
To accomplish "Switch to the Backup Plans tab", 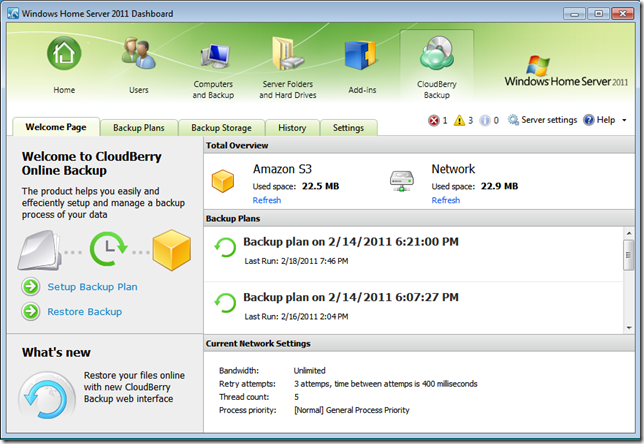I will [139, 128].
